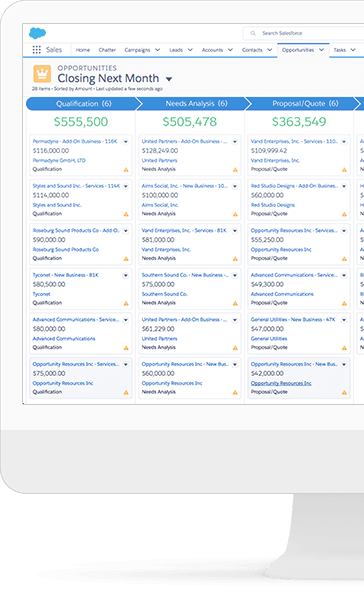Image resolution: width=364 pixels, height=600 pixels.
Task: Expand the Campaigns tab chevron
Action: [157, 50]
